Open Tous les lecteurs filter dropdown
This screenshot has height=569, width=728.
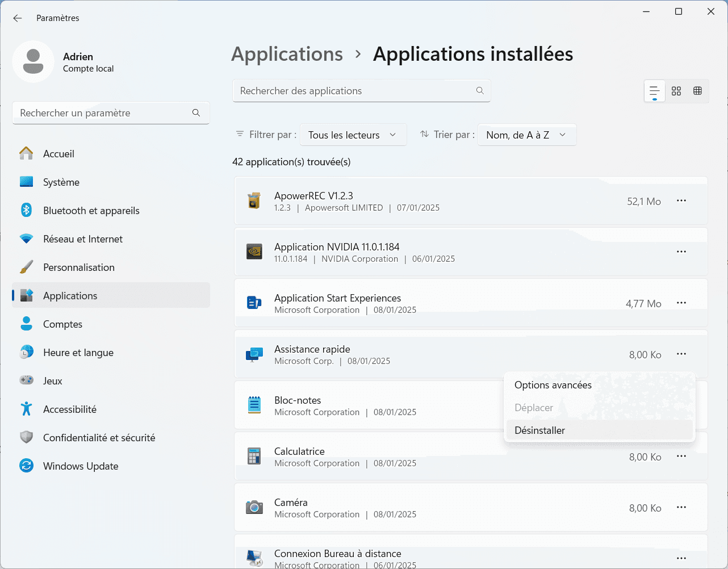[x=353, y=135]
